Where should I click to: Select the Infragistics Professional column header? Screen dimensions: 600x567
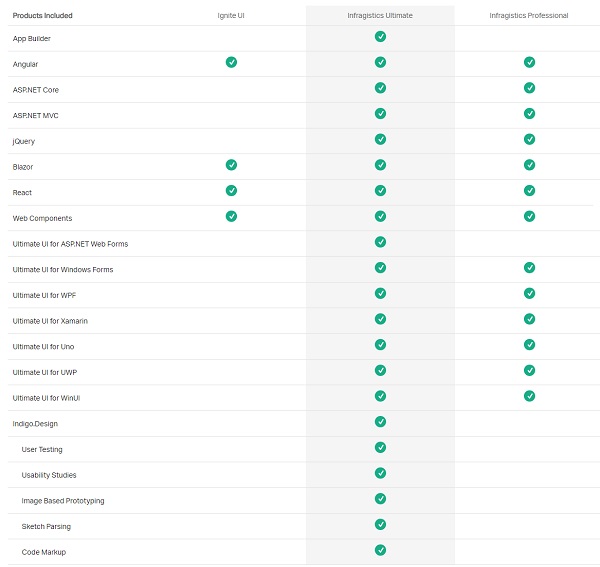pyautogui.click(x=529, y=16)
